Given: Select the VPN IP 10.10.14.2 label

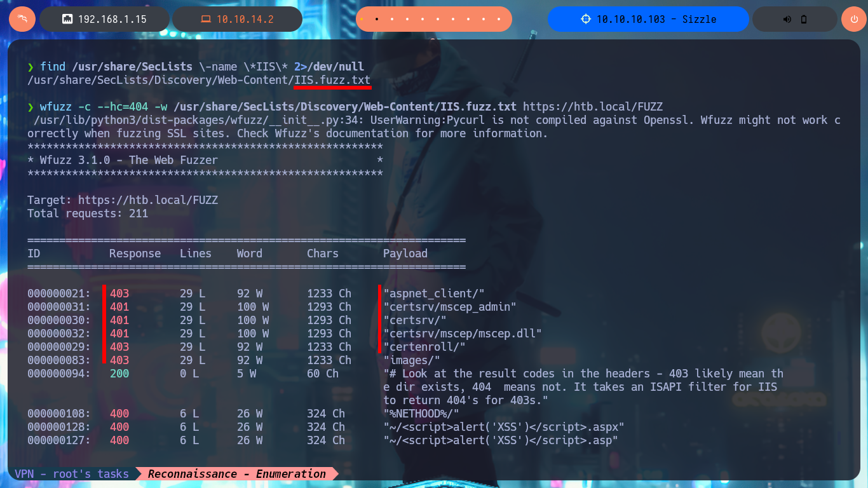Looking at the screenshot, I should (245, 19).
